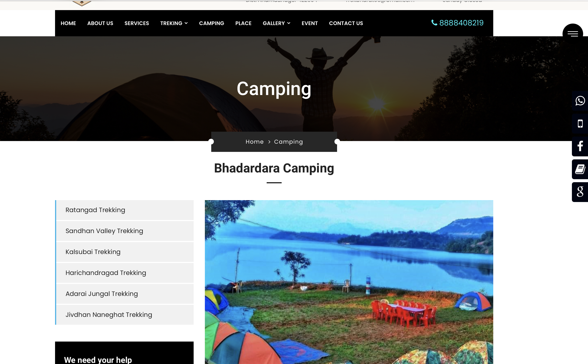The width and height of the screenshot is (588, 364).
Task: Open Jivdhan Naneghat Trekking link
Action: pos(125,315)
